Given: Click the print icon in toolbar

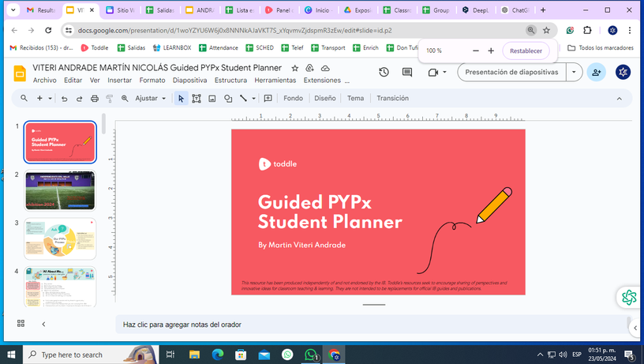Looking at the screenshot, I should click(x=95, y=99).
